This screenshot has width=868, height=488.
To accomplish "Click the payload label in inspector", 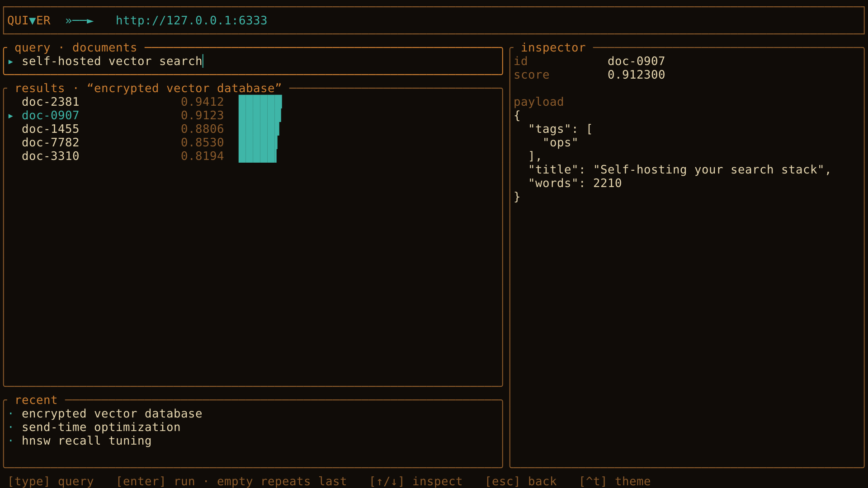I will coord(539,102).
